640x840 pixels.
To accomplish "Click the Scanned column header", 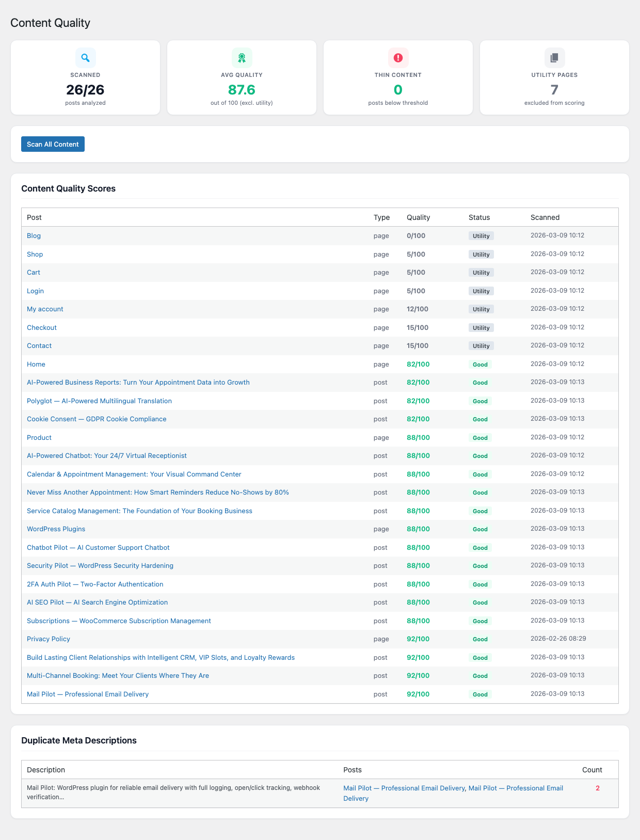I will click(545, 217).
